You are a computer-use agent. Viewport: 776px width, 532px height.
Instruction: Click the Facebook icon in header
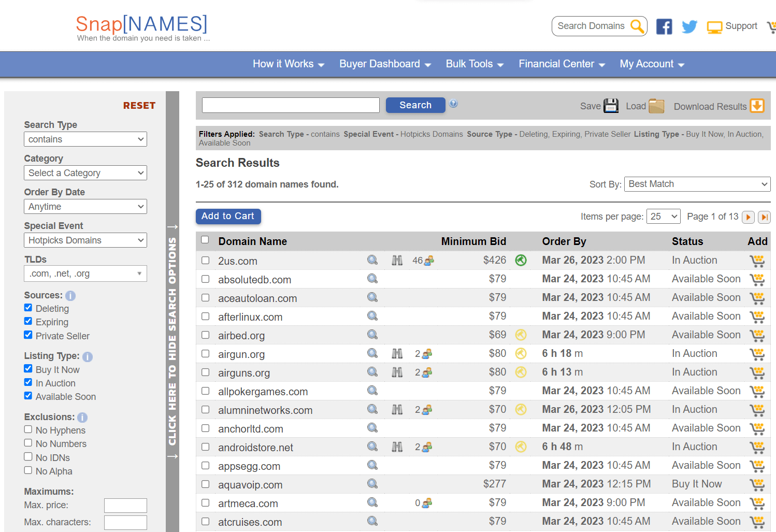pyautogui.click(x=664, y=26)
